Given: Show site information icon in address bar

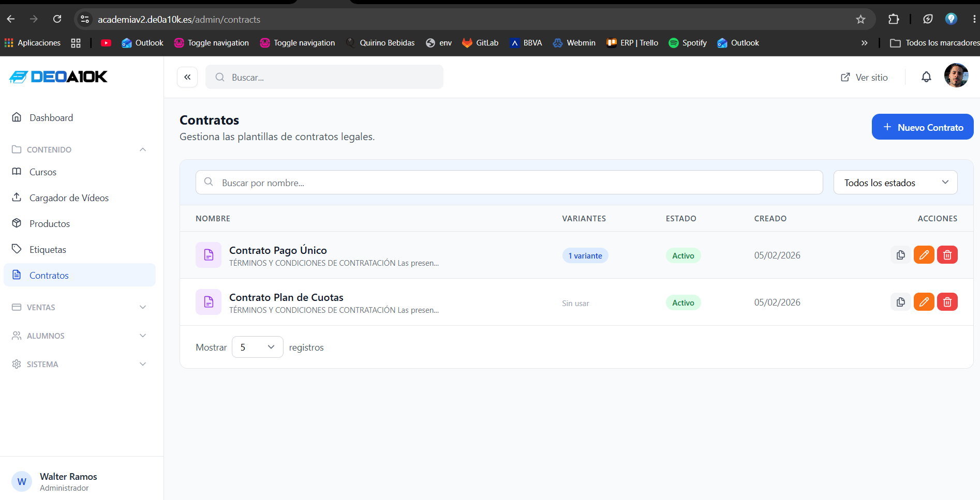Looking at the screenshot, I should click(x=85, y=19).
